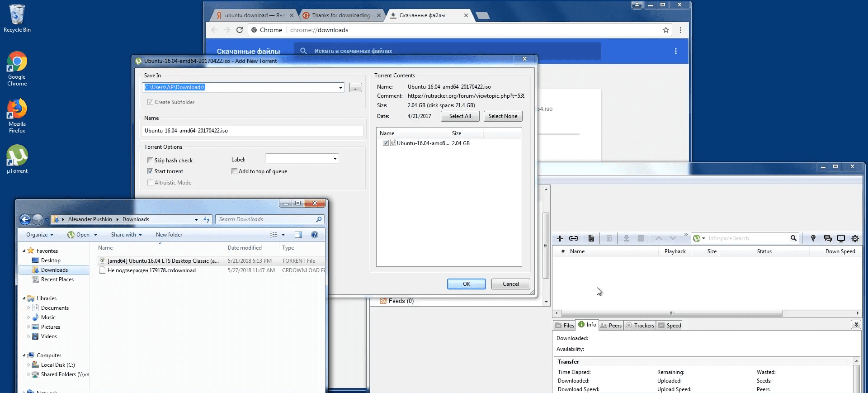Click the browse (...) button beside Save In
The image size is (868, 393).
(356, 88)
